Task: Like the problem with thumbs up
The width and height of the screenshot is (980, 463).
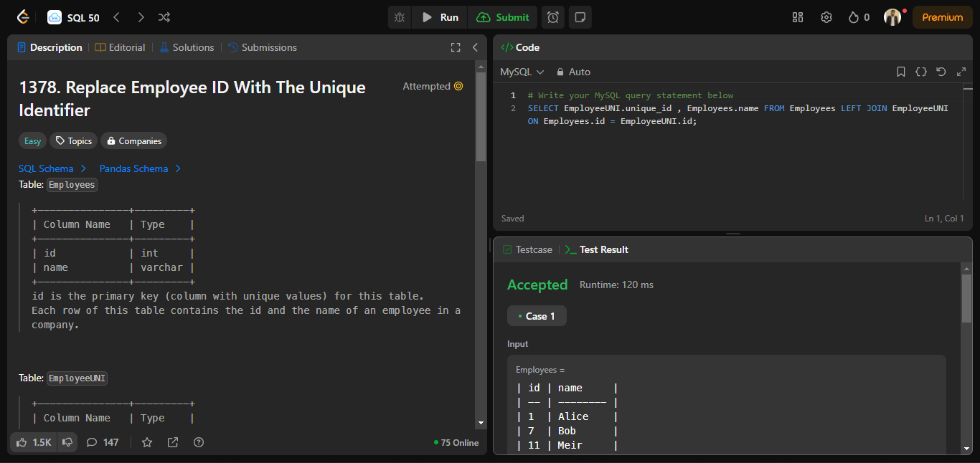Action: point(34,442)
